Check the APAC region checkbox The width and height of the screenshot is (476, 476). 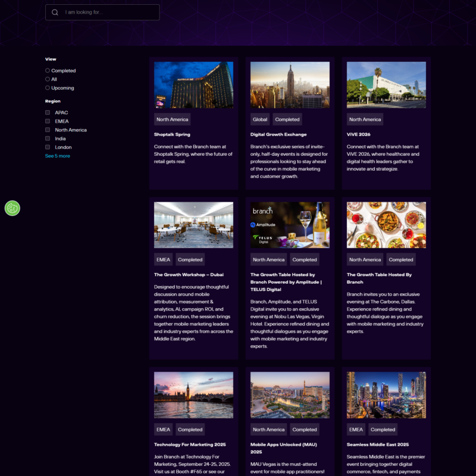[48, 112]
